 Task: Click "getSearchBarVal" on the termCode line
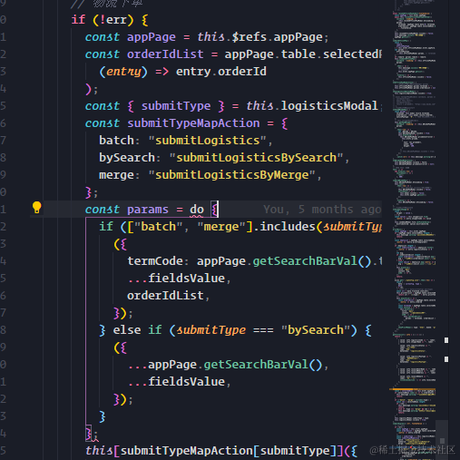pyautogui.click(x=305, y=261)
